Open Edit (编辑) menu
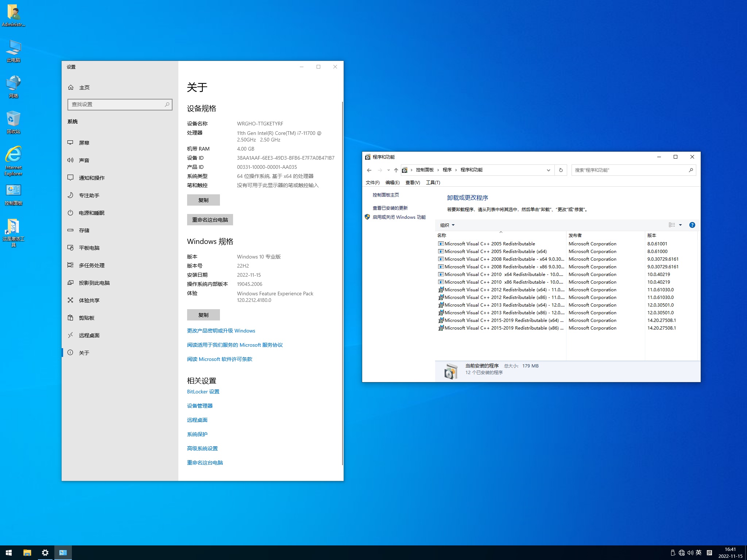 (392, 182)
